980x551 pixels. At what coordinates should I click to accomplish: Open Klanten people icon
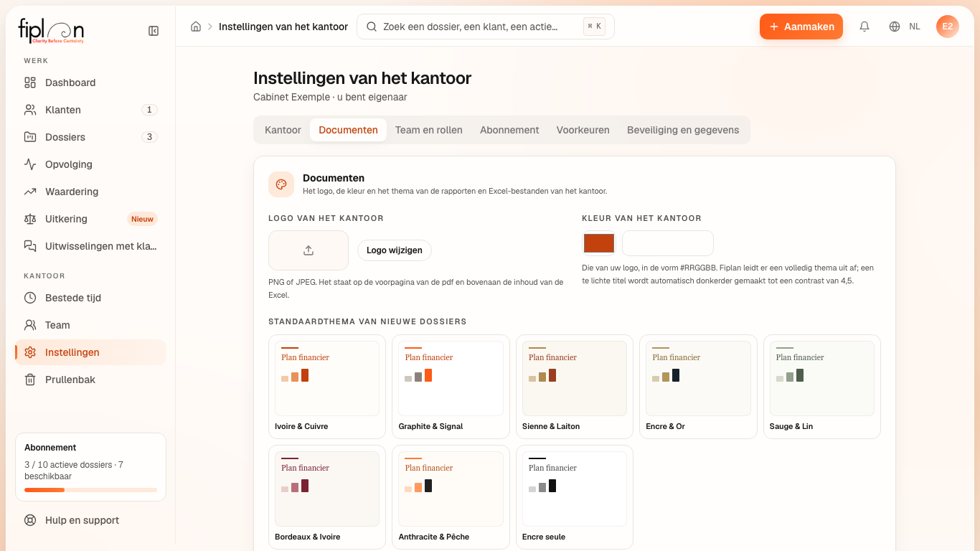click(30, 110)
